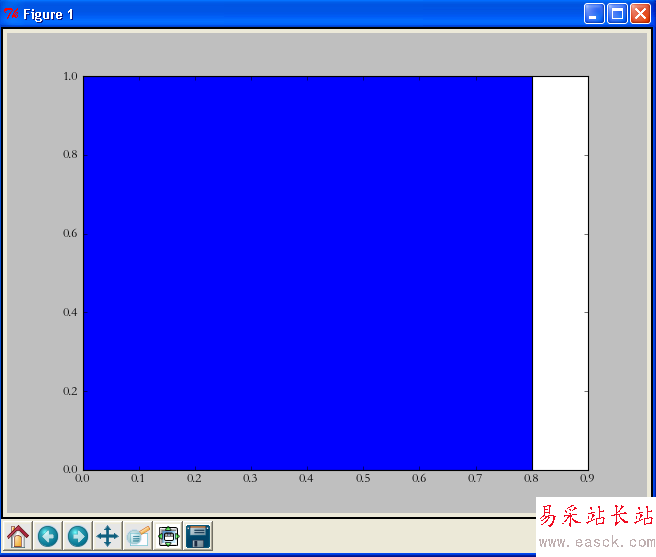656x557 pixels.
Task: Click the x-axis label 0.9
Action: coord(587,478)
